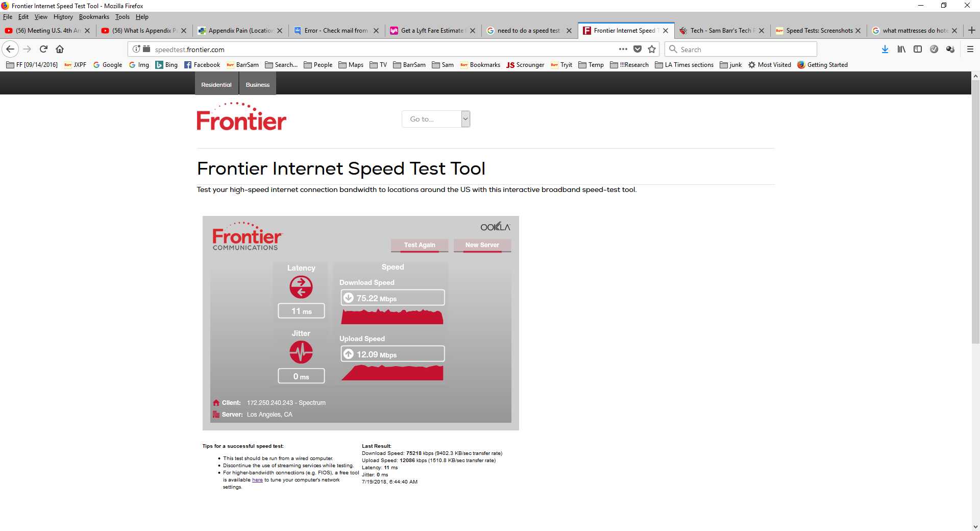Image resolution: width=980 pixels, height=531 pixels.
Task: Open page actions three-dot menu in address bar
Action: [x=623, y=49]
